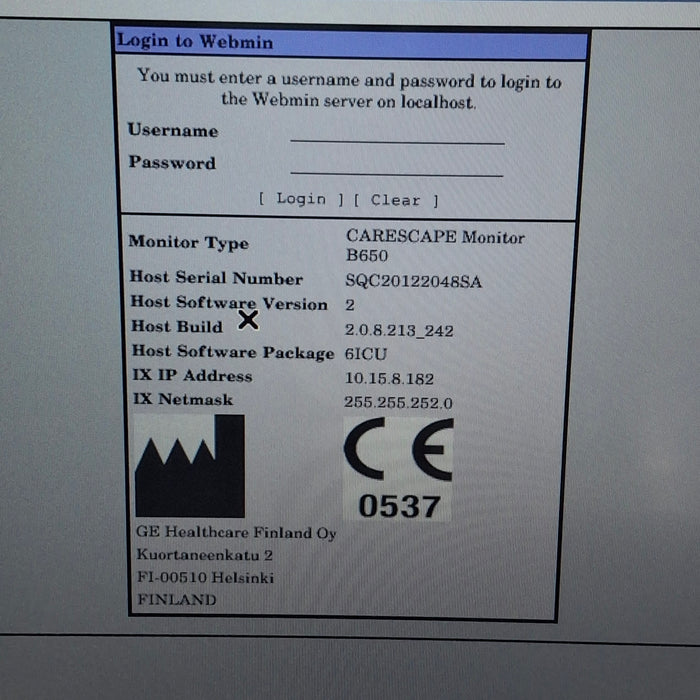Viewport: 700px width, 700px height.
Task: Select text 'FI-00510 Helsinki'
Action: click(x=205, y=577)
